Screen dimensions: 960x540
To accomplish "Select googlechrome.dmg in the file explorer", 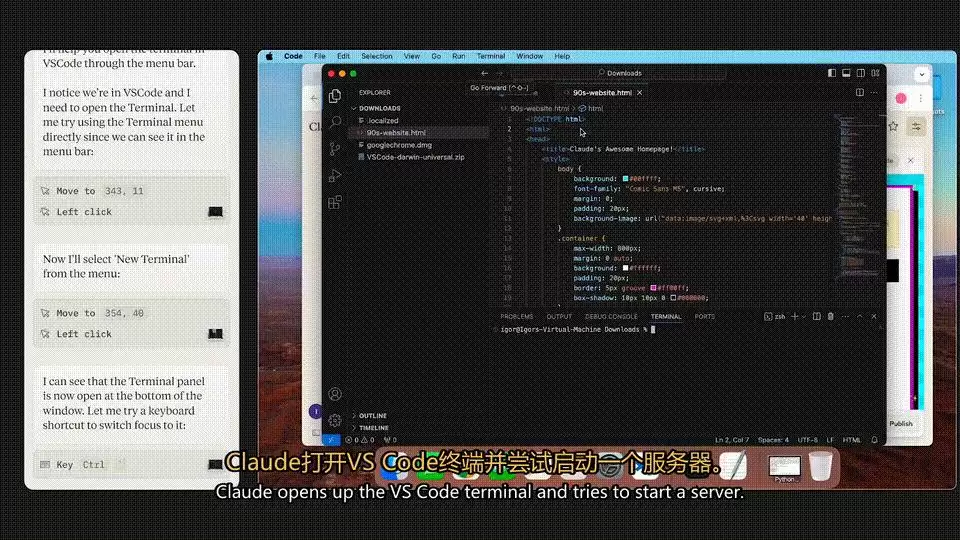I will (399, 145).
